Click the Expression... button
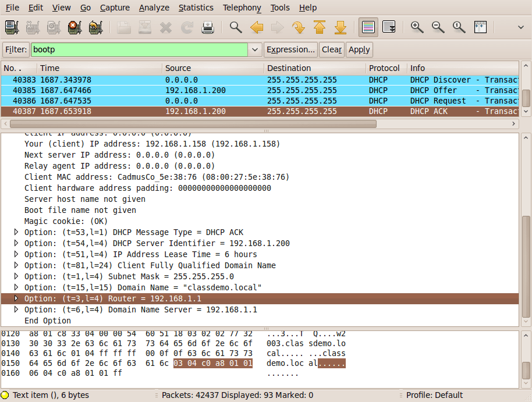Viewport: 532px width, 402px height. click(x=291, y=49)
